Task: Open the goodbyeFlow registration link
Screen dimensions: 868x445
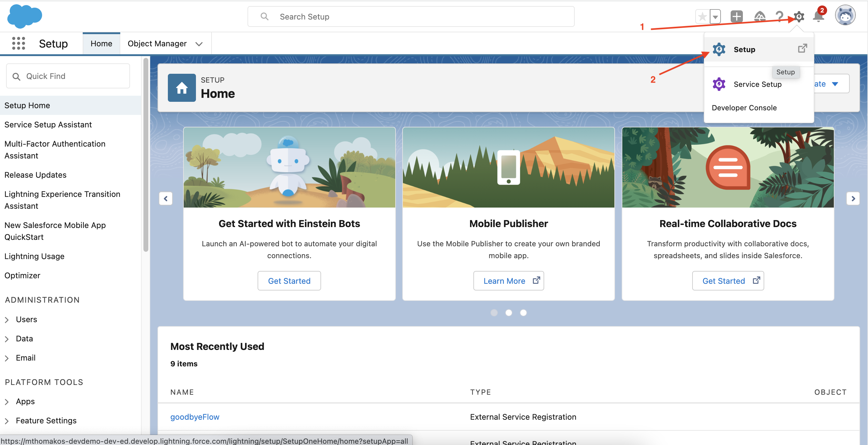Action: (194, 417)
